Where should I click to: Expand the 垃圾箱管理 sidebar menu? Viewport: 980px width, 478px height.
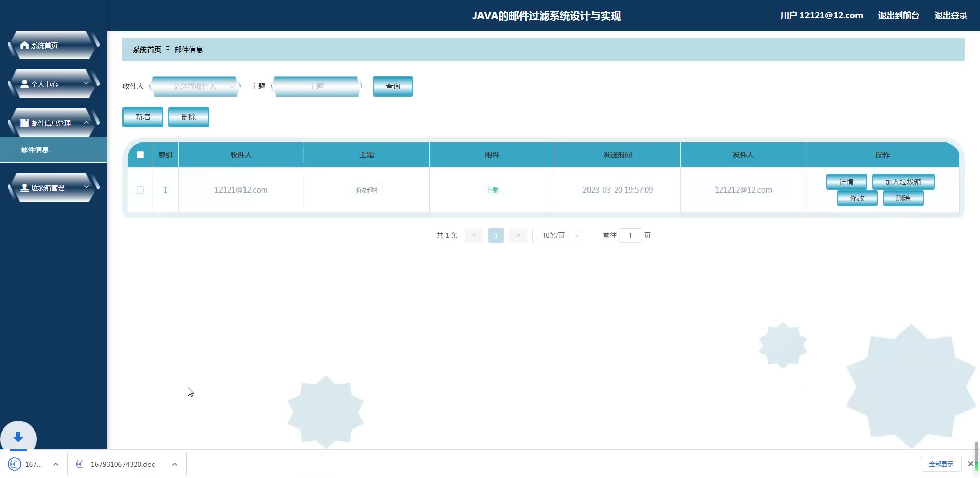click(53, 188)
